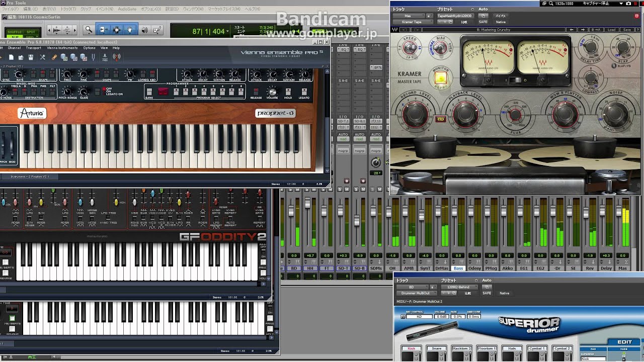Click the BF76 insert slot in mixer
The height and width of the screenshot is (362, 644).
376,67
